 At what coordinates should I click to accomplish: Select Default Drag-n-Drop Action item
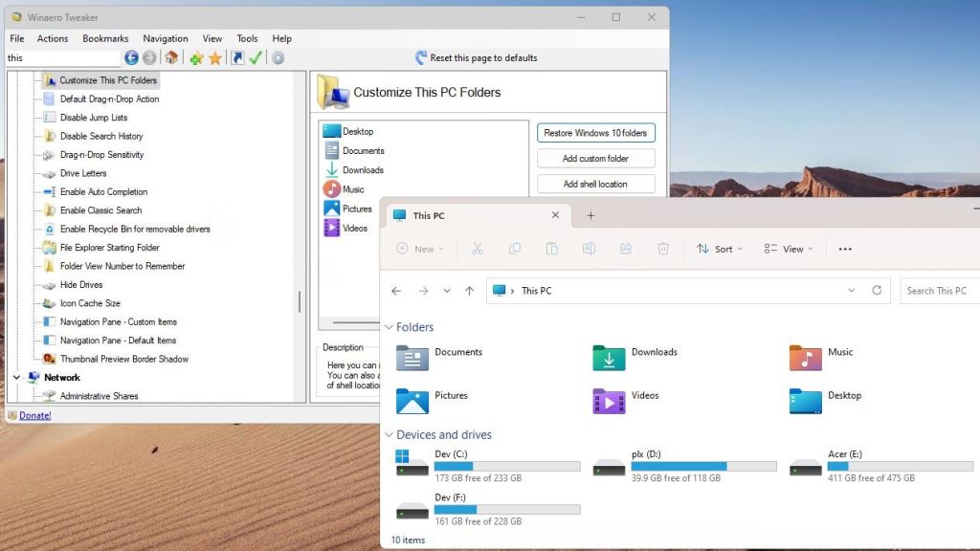[101, 99]
